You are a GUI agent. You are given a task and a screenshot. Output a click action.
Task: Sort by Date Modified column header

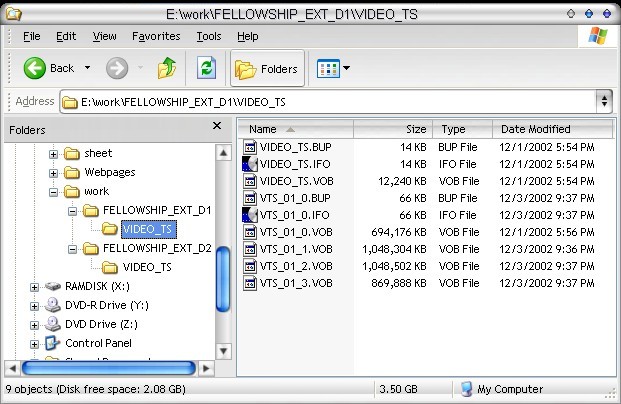[552, 129]
